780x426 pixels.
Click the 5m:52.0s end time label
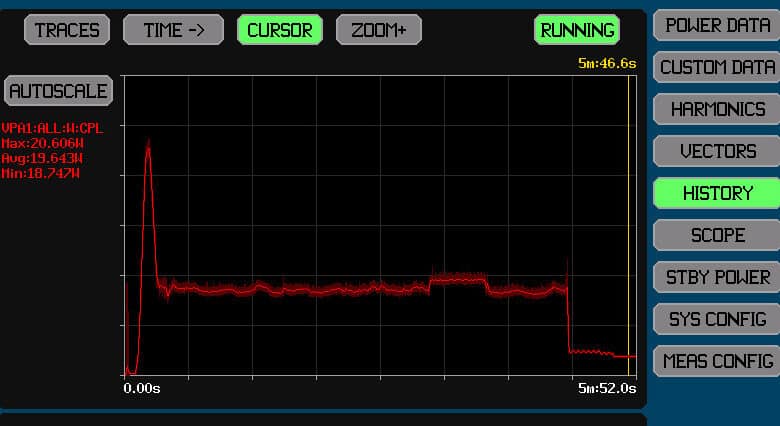click(x=607, y=388)
